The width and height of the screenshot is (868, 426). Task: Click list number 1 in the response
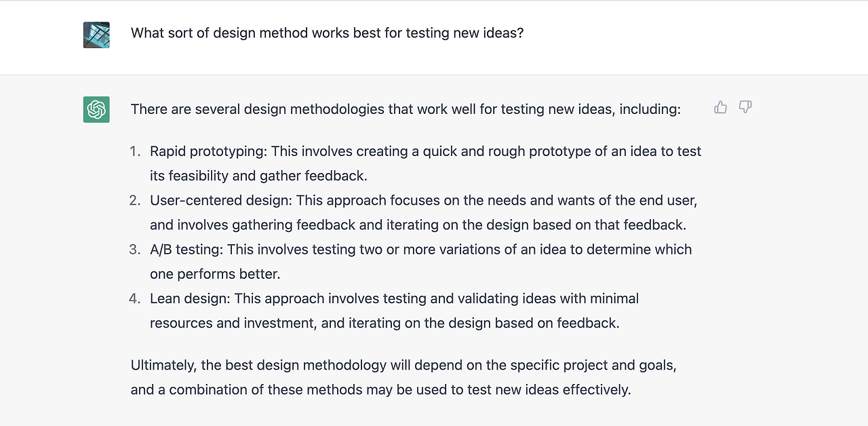click(135, 151)
